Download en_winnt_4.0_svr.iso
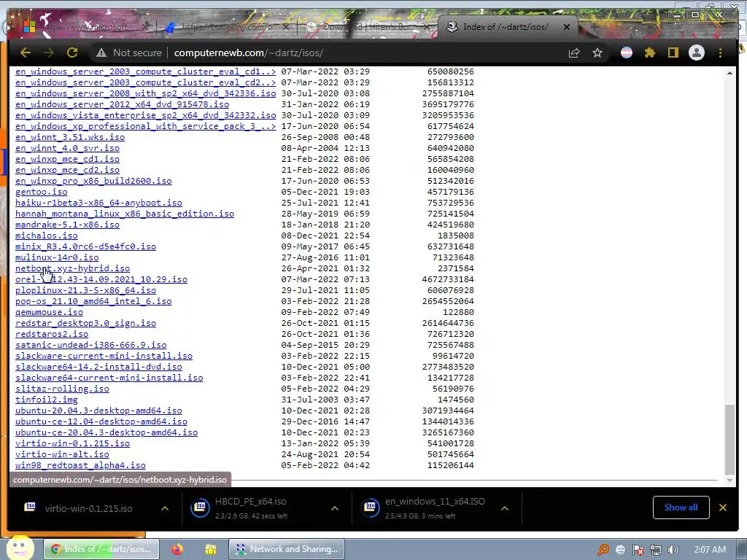The width and height of the screenshot is (747, 560). tap(67, 148)
